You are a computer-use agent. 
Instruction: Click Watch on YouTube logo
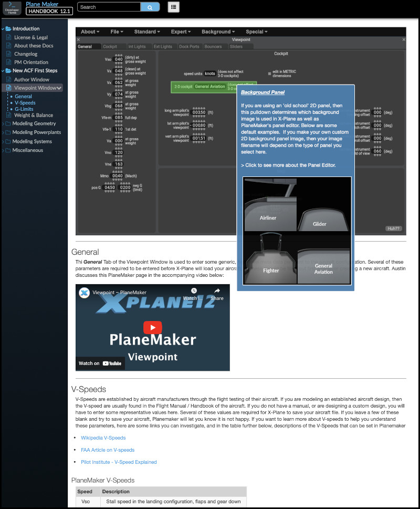100,363
